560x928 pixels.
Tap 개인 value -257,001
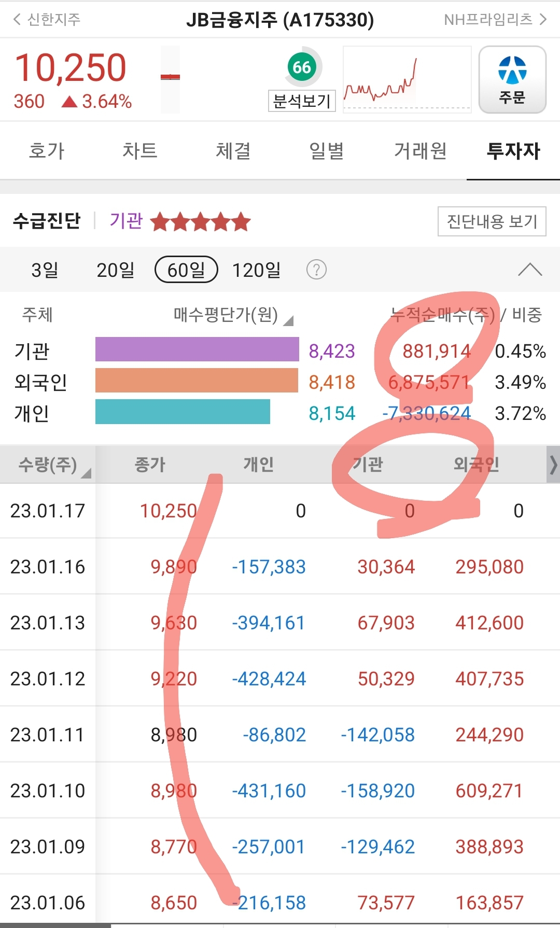(x=268, y=847)
